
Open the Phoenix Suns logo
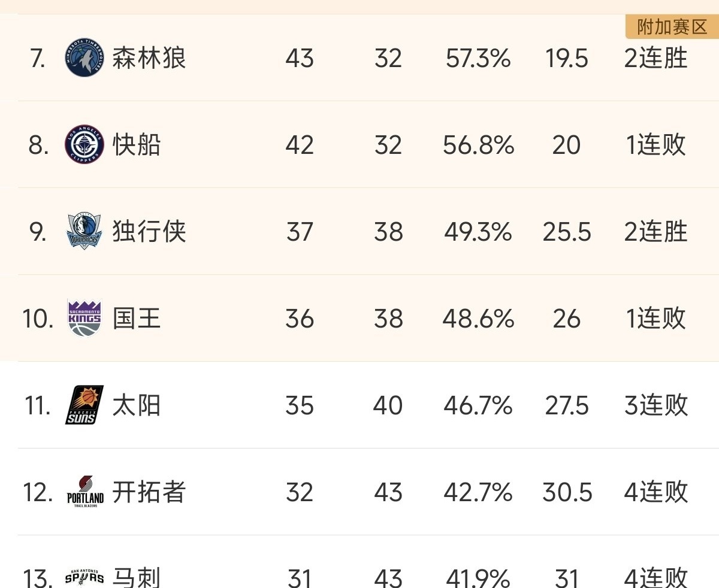tap(84, 405)
